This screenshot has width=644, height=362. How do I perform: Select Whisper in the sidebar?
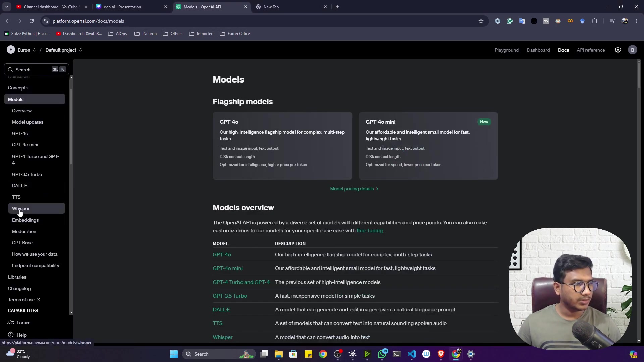coord(37,208)
